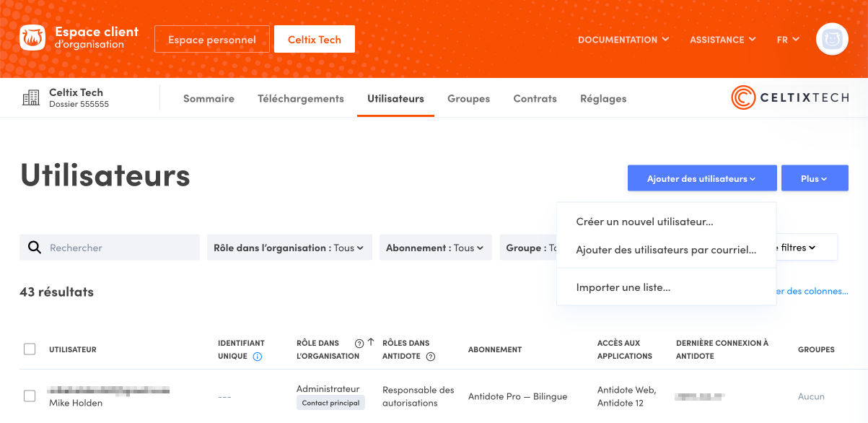The height and width of the screenshot is (423, 868).
Task: Toggle the select-all users checkbox
Action: pyautogui.click(x=30, y=349)
